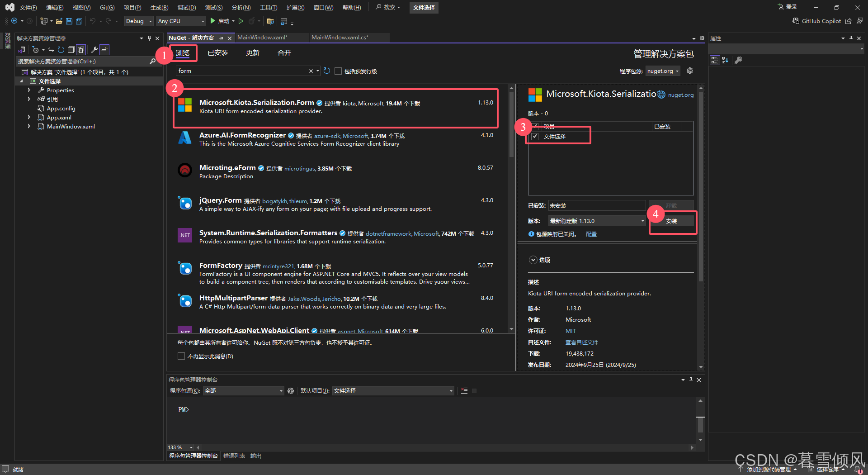This screenshot has height=475, width=868.
Task: Click the sync with active document icon
Action: pyautogui.click(x=51, y=50)
